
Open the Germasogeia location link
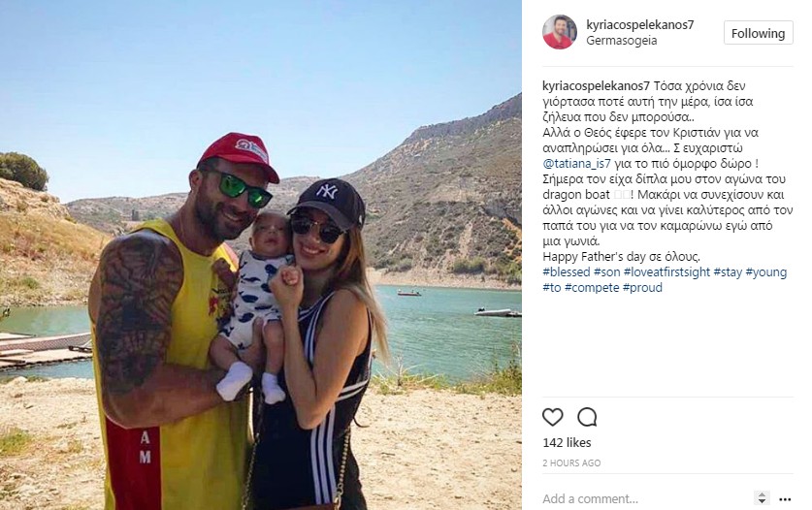pyautogui.click(x=622, y=41)
